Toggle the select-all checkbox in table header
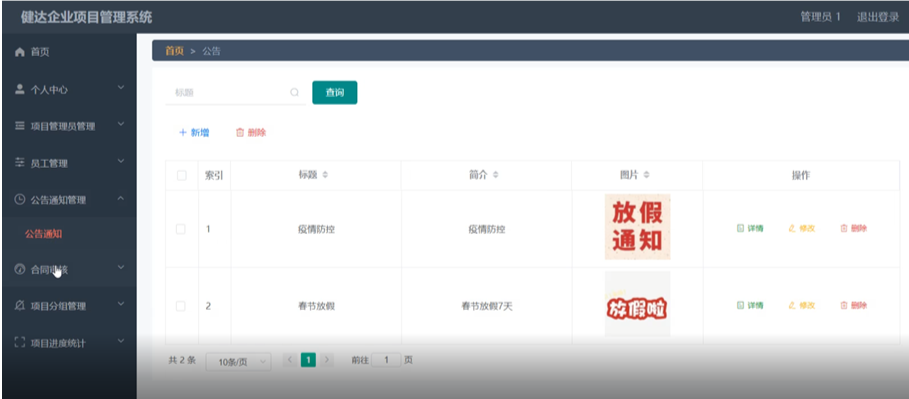 (181, 175)
